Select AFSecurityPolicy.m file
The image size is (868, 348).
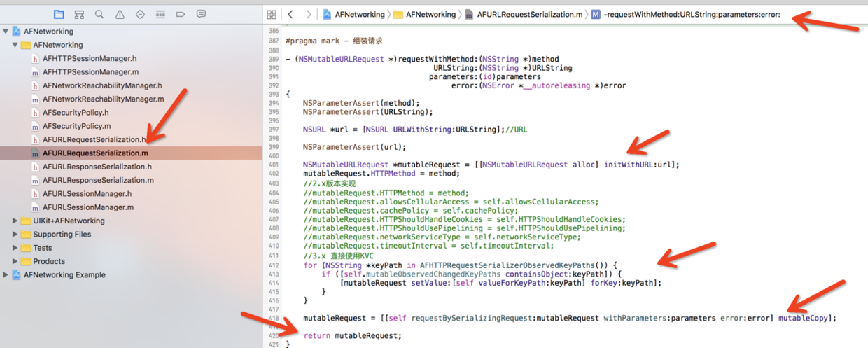point(76,126)
